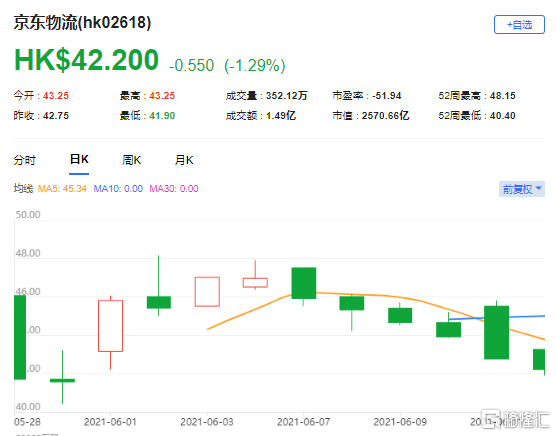Click the price HK$42.200
Viewport: 556px width, 436px height.
[86, 60]
